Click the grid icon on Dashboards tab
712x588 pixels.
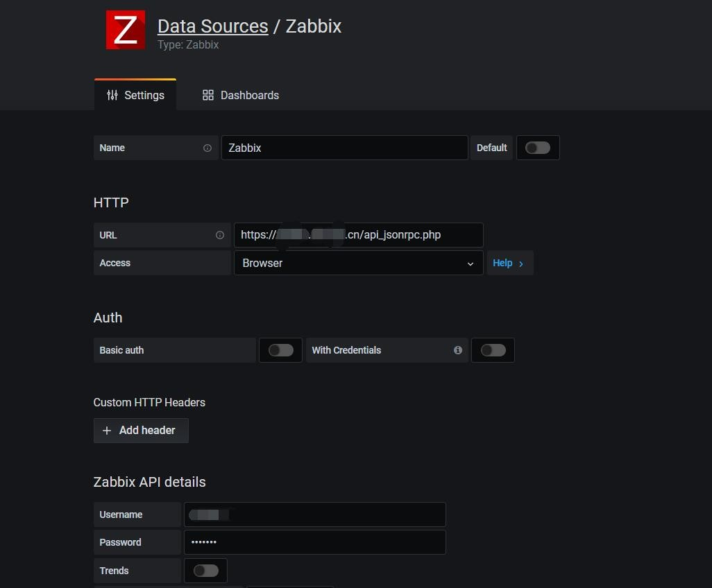tap(208, 95)
